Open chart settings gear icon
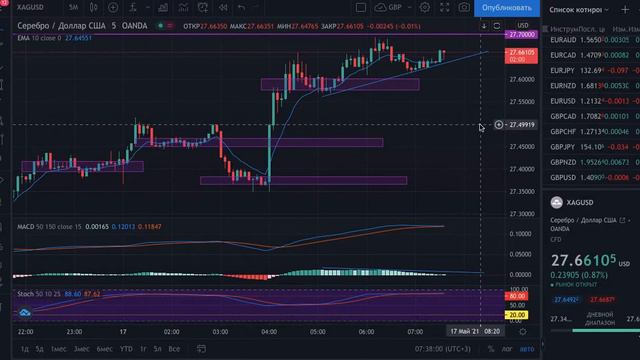640x360 pixels. point(425,7)
